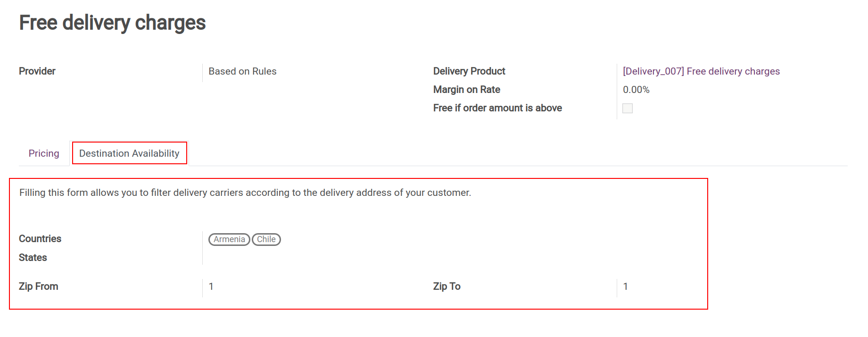The image size is (868, 337).
Task: Open the Destination Availability tab
Action: 129,153
